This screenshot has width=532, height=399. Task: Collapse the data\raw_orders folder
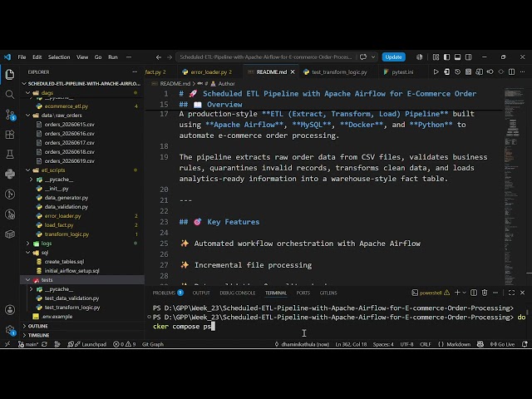(x=28, y=116)
